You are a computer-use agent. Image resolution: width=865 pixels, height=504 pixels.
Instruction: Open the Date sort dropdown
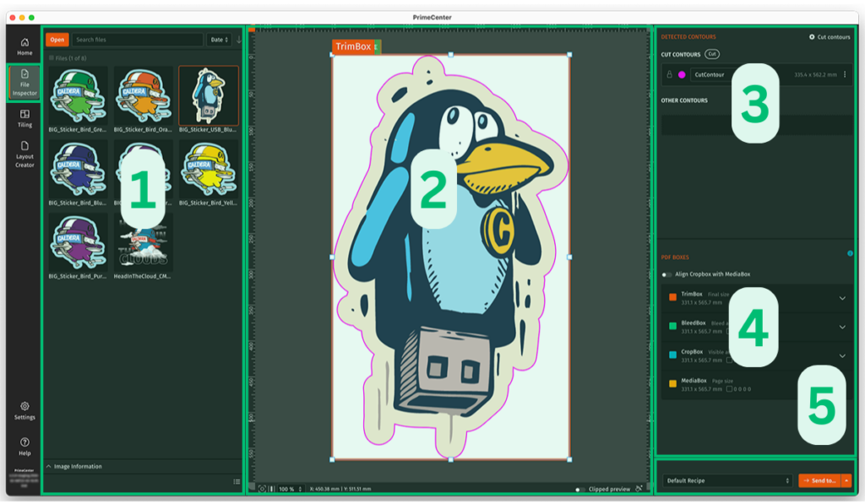pyautogui.click(x=218, y=40)
